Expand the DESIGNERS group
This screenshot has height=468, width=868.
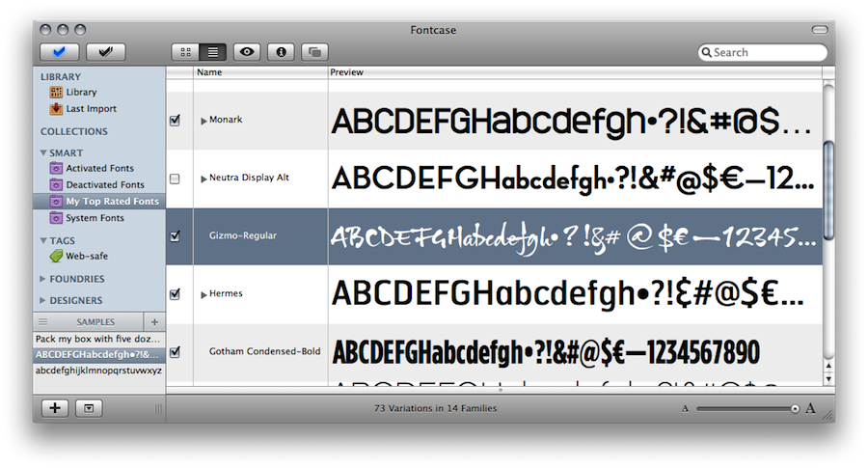42,300
